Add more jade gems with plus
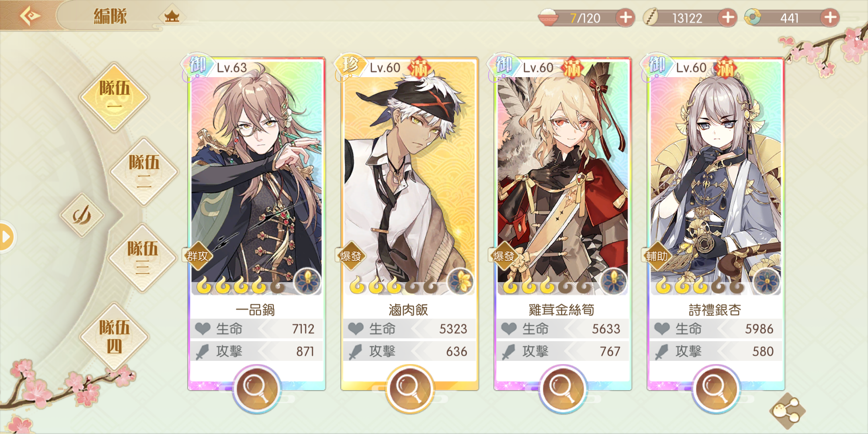The width and height of the screenshot is (868, 434). (830, 18)
